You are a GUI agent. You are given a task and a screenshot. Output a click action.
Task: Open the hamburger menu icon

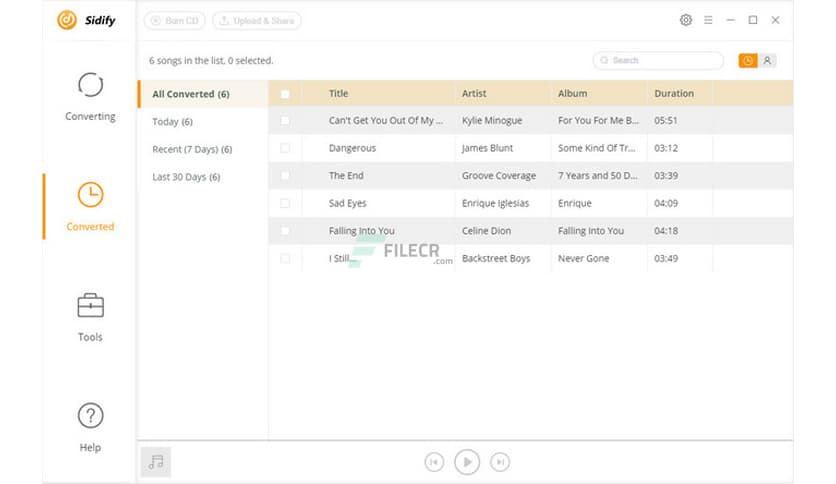coord(708,20)
